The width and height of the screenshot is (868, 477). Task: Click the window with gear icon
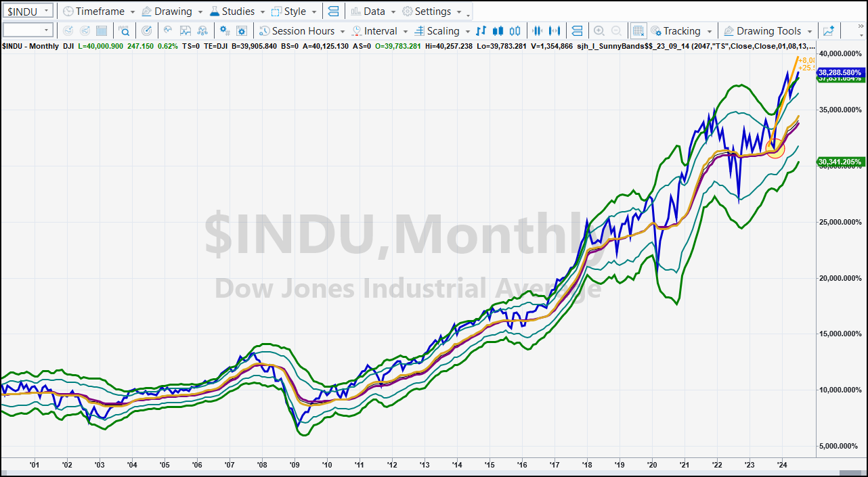click(x=242, y=31)
